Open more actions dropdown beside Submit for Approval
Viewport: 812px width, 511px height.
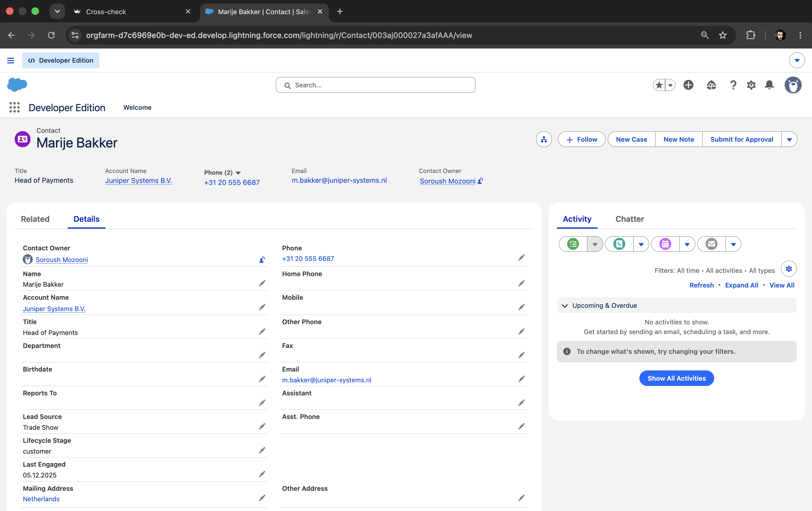(789, 139)
